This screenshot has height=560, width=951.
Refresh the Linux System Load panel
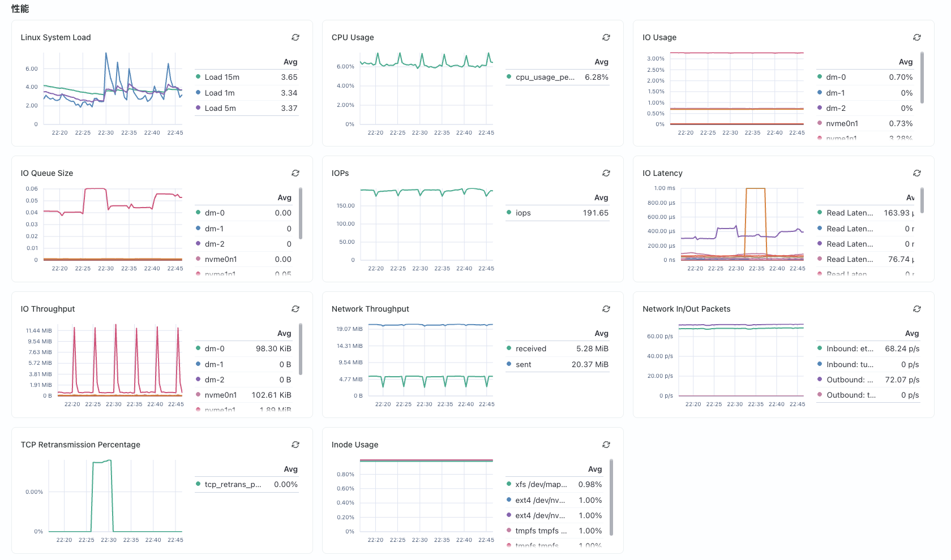pos(295,37)
